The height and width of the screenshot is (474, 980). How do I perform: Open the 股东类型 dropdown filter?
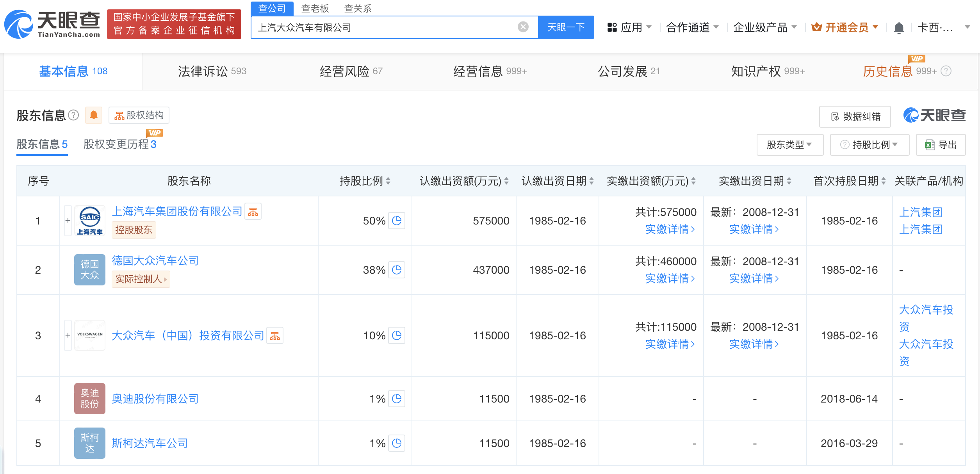pos(789,145)
